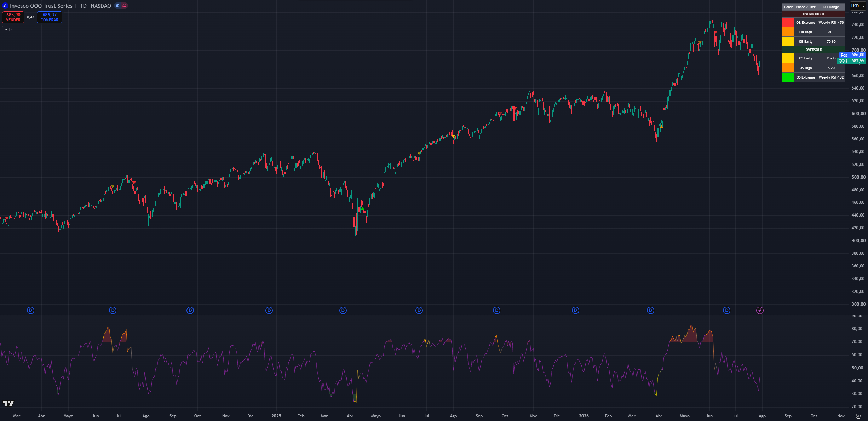Click the 'RSI Range' column header
This screenshot has height=421, width=868.
tap(831, 7)
